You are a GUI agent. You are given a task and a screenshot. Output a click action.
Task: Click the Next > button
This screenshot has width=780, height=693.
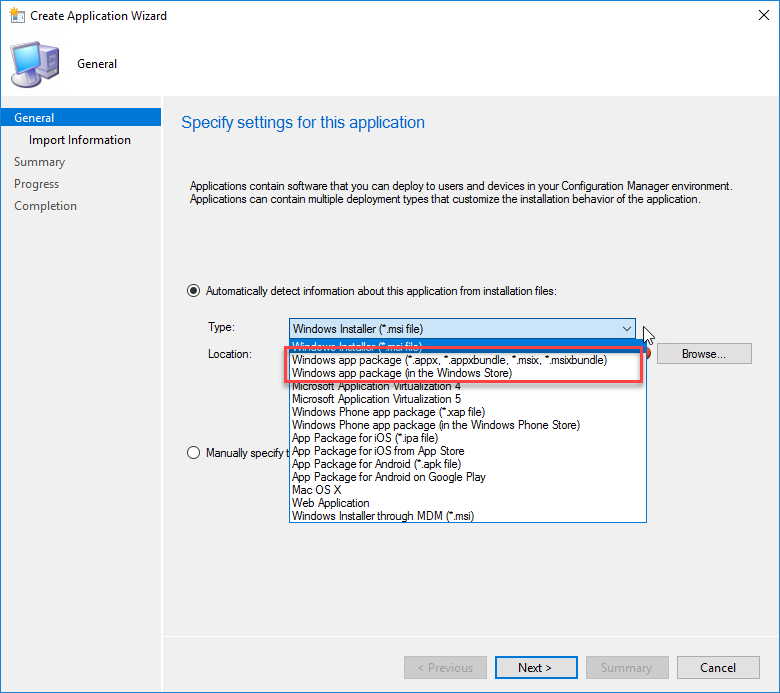536,667
